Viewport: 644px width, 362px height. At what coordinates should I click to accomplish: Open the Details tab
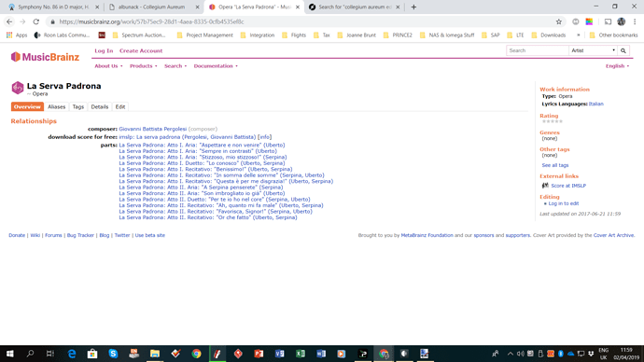99,106
